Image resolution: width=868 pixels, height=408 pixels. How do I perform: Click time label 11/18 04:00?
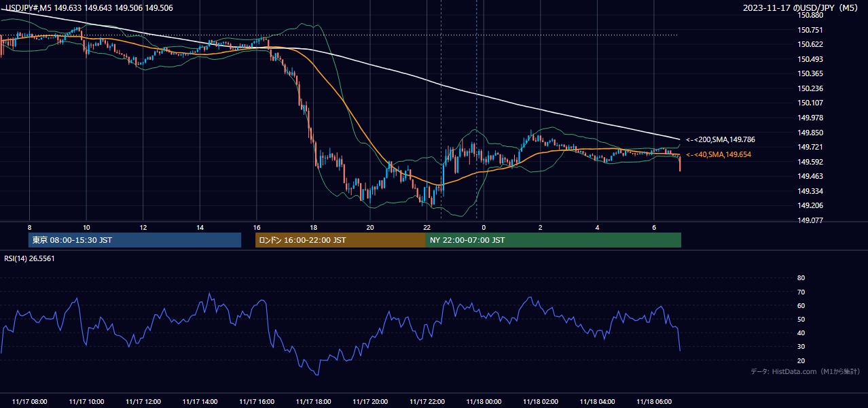tap(597, 402)
